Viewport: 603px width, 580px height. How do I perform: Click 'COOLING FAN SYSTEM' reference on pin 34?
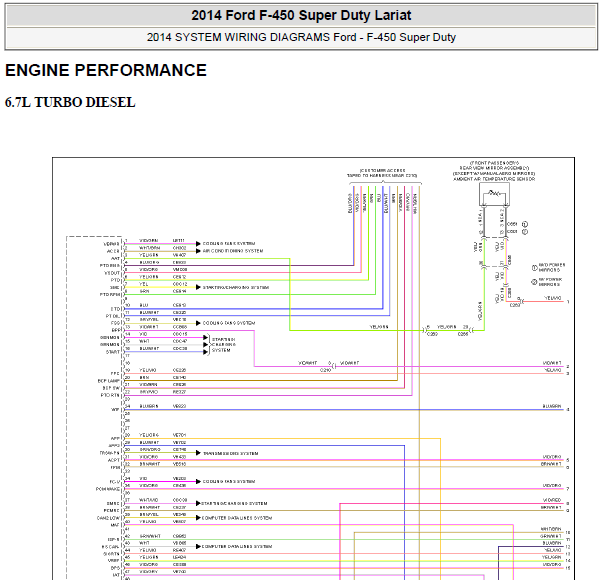pyautogui.click(x=228, y=482)
